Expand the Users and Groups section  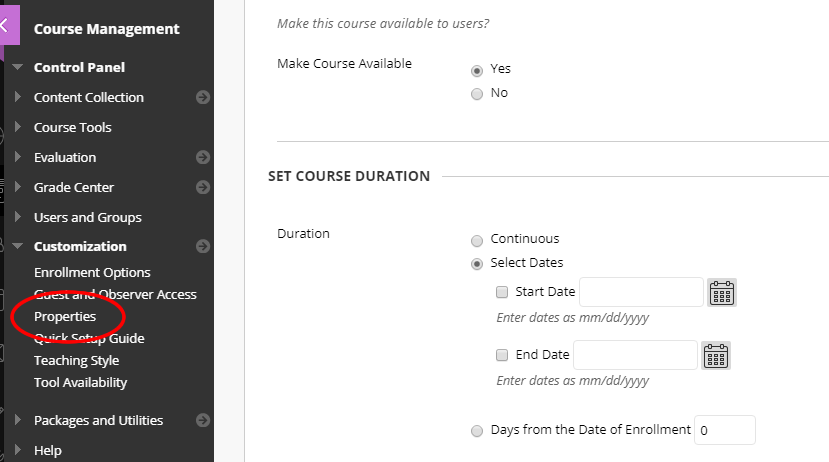click(x=87, y=217)
